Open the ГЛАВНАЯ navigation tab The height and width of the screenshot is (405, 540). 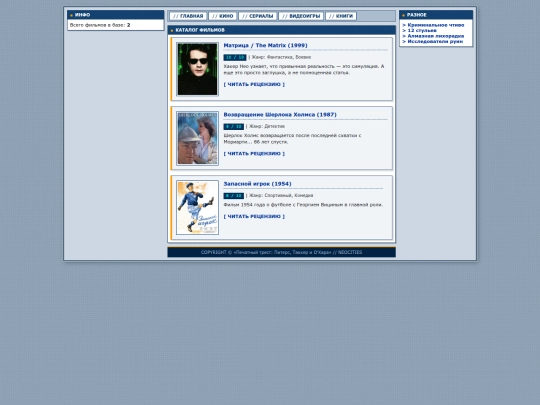point(188,16)
